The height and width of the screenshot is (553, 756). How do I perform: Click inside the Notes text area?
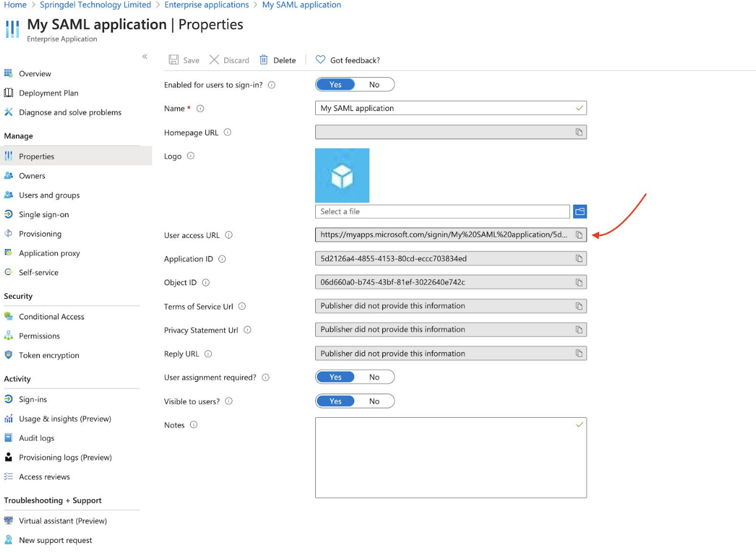pos(451,457)
